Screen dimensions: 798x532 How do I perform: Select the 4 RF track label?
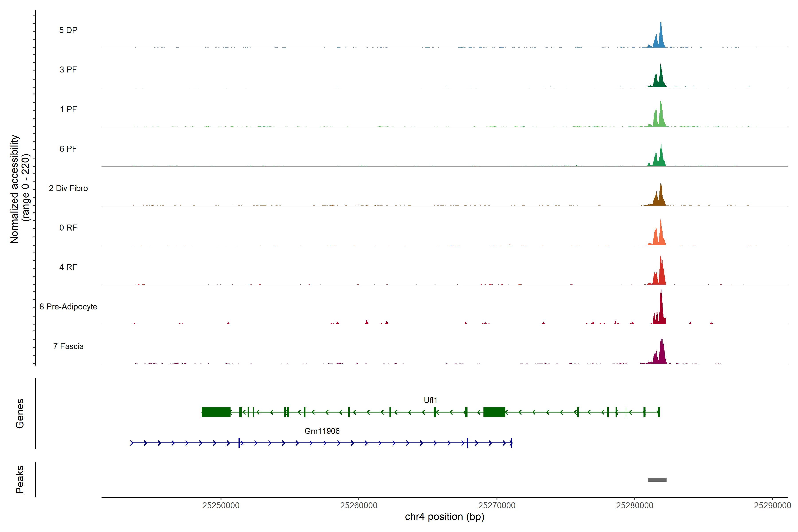(68, 267)
